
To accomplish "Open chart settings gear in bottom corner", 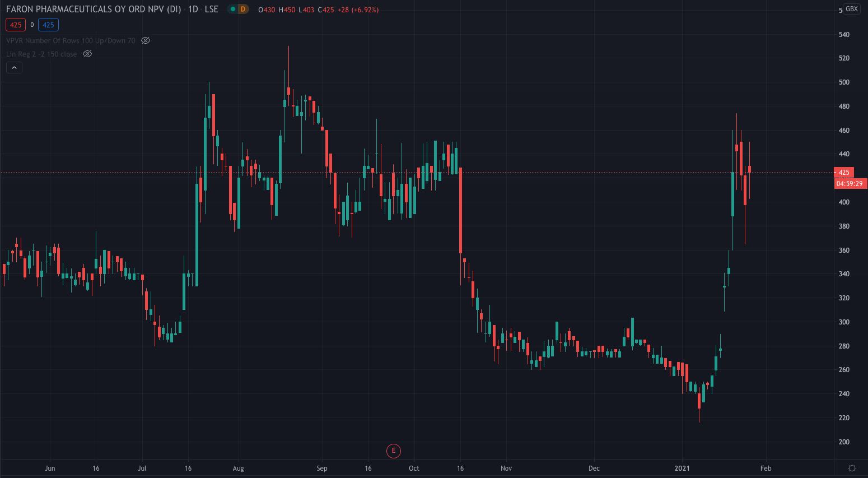I will pyautogui.click(x=852, y=468).
